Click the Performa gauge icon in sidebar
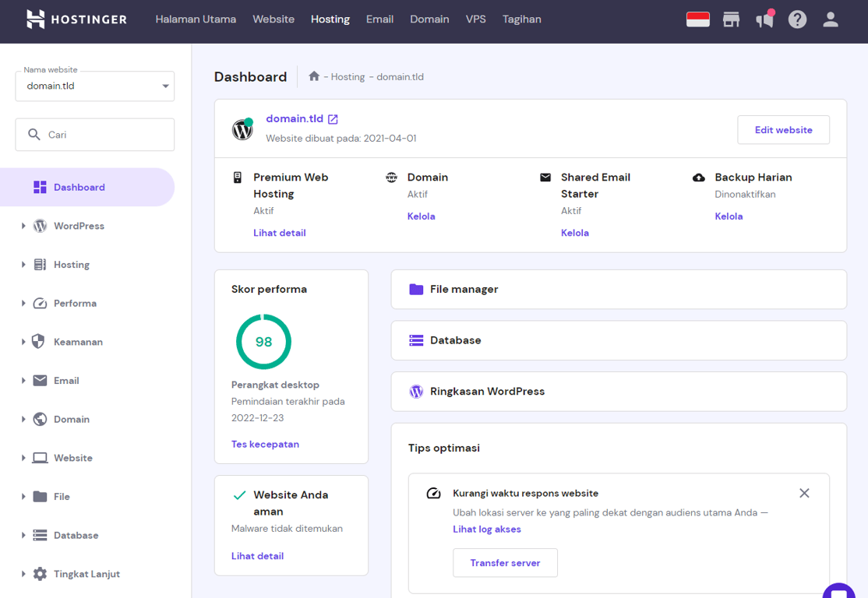 tap(40, 303)
